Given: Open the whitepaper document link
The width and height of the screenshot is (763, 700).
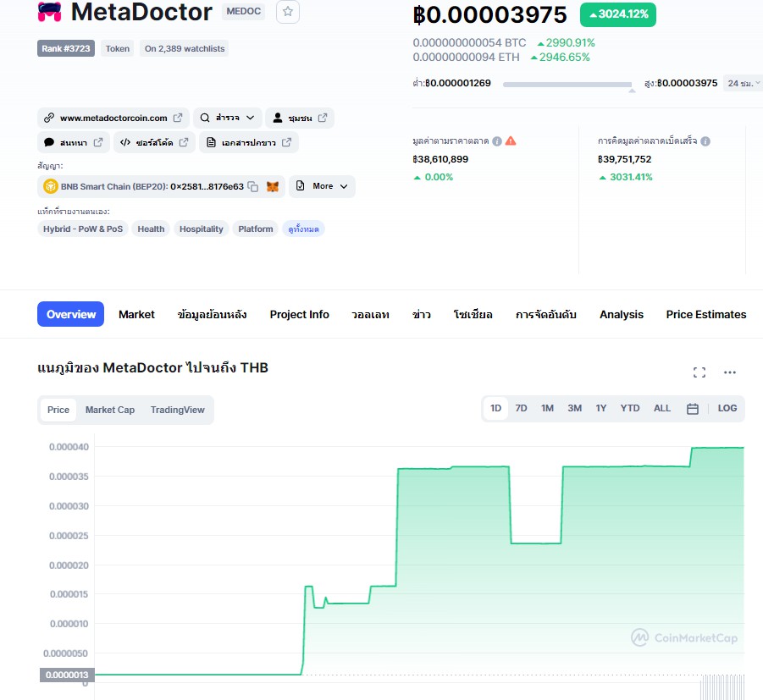Looking at the screenshot, I should pyautogui.click(x=249, y=142).
